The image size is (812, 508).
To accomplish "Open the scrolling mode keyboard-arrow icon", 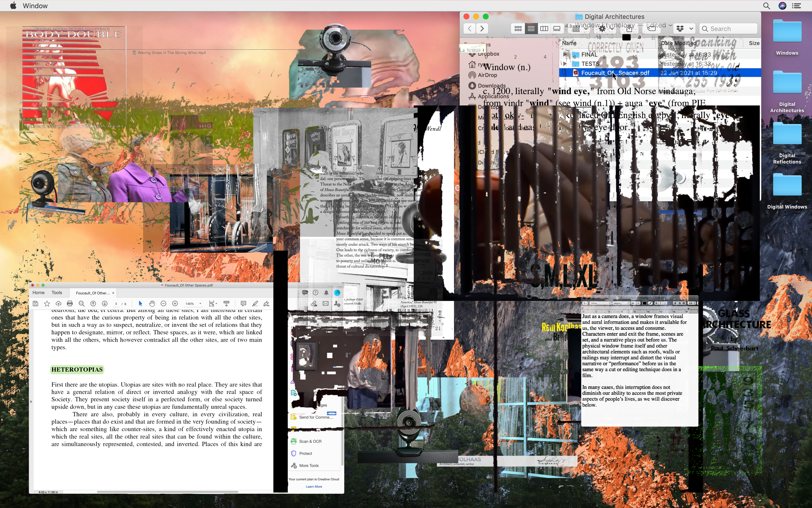I will [226, 304].
